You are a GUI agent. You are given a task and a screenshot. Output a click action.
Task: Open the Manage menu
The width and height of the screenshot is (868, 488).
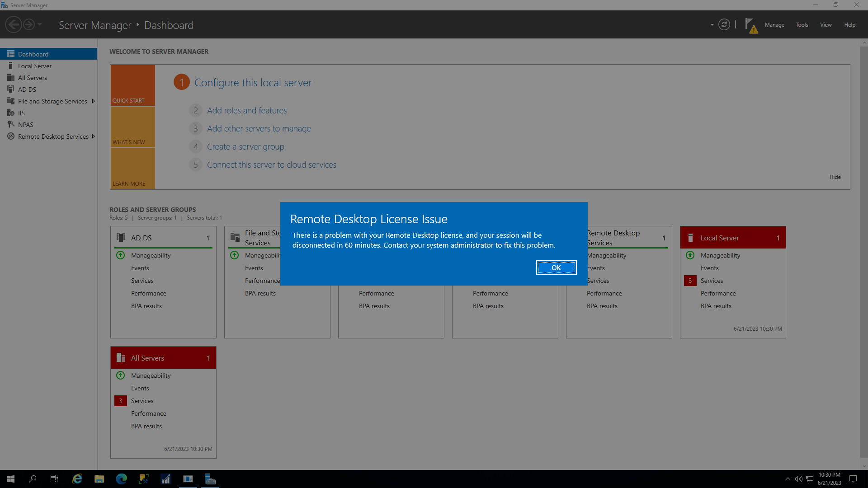pos(774,24)
